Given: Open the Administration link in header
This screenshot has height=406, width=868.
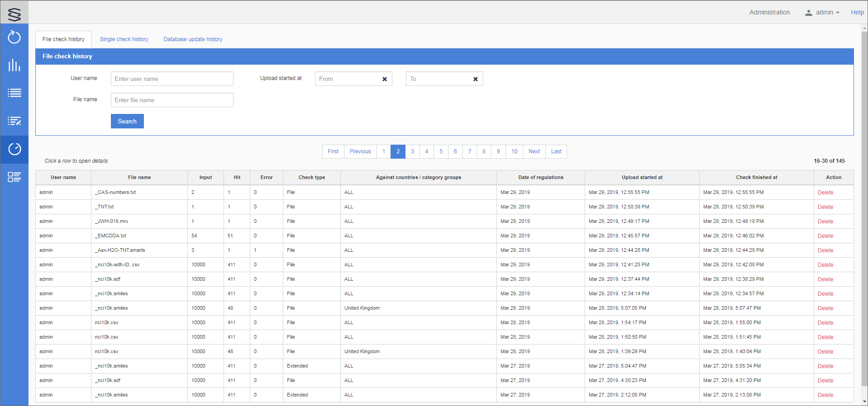Looking at the screenshot, I should (769, 13).
